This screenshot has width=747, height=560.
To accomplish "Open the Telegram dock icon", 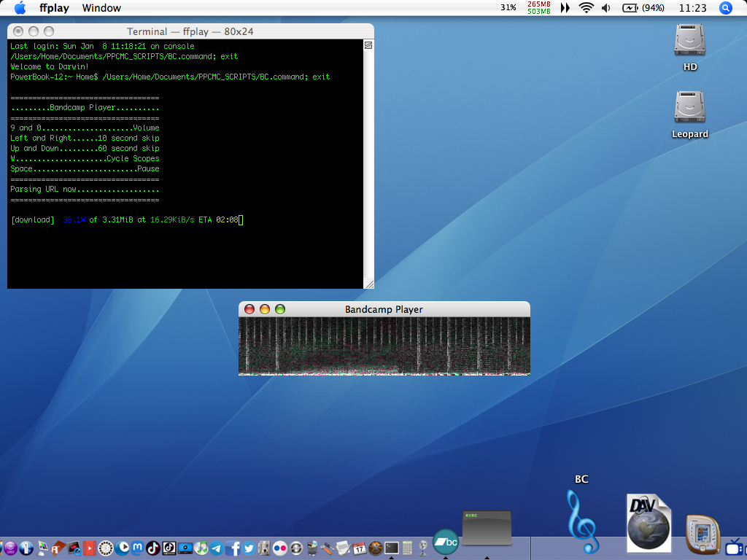I will [x=217, y=548].
